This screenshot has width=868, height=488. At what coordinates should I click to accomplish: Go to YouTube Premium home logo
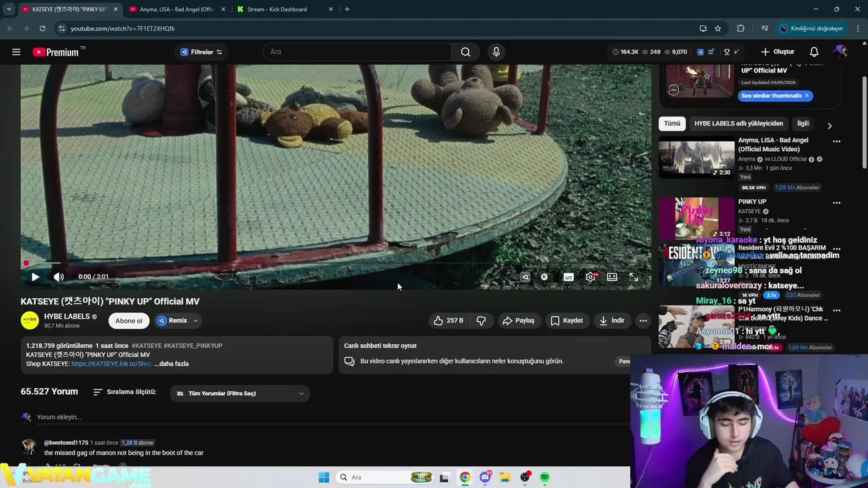click(56, 52)
